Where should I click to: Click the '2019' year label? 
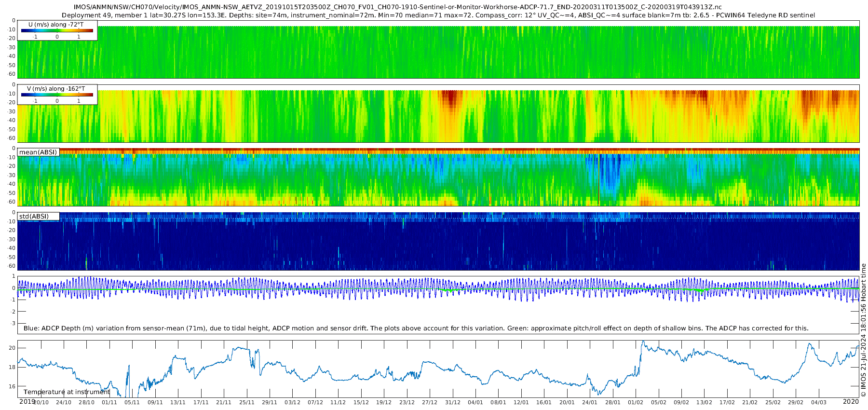pyautogui.click(x=27, y=401)
